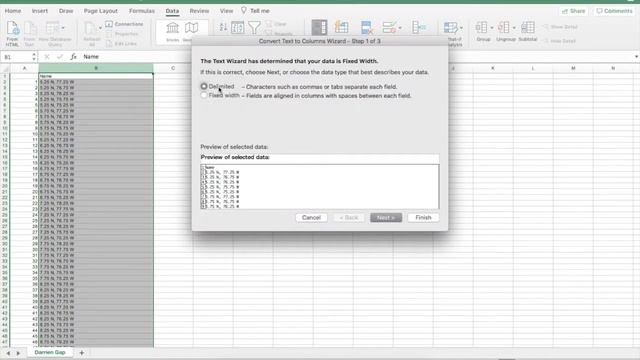The image size is (640, 360).
Task: Open the Review ribbon tab
Action: (x=199, y=11)
